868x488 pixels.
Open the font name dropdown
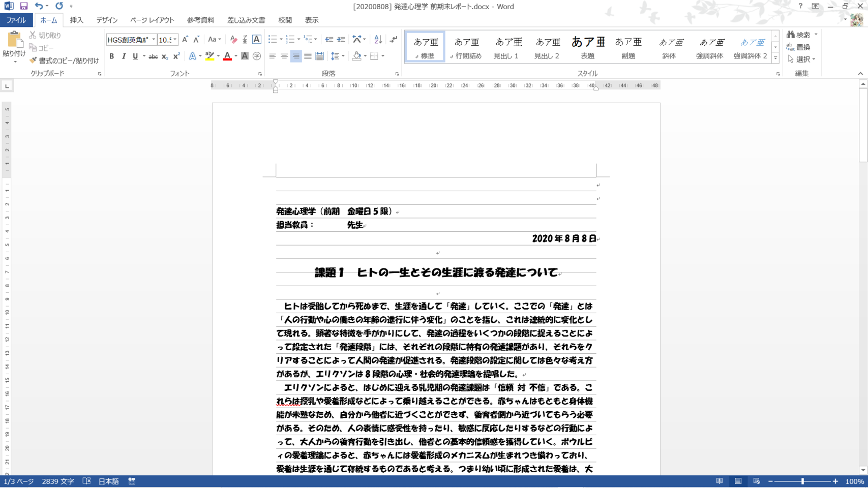click(x=154, y=40)
